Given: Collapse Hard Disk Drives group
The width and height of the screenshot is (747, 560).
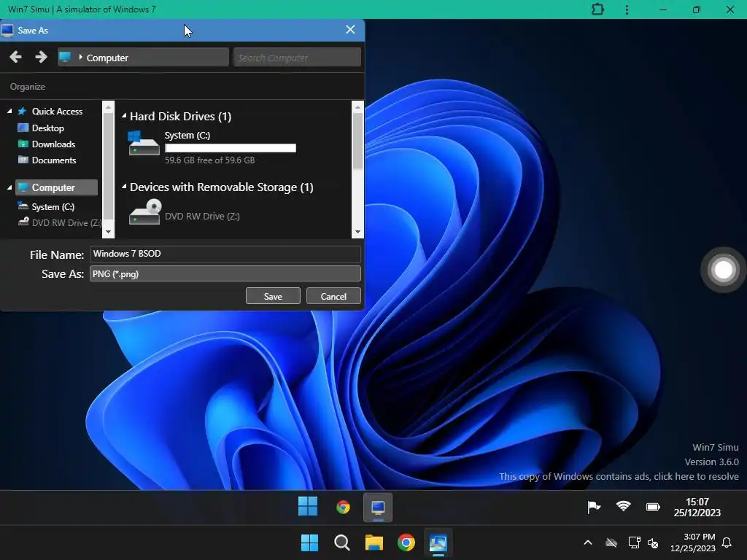Looking at the screenshot, I should [124, 116].
